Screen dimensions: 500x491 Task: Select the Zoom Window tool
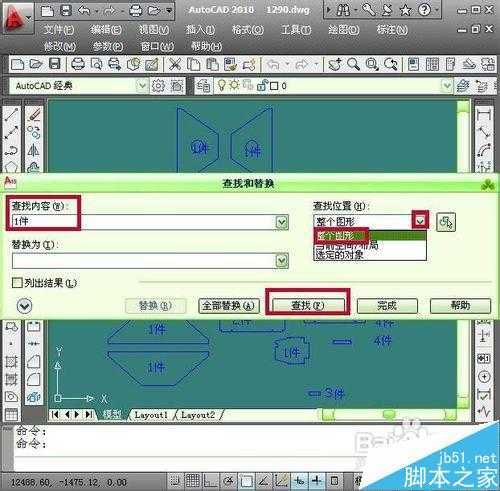(372, 64)
